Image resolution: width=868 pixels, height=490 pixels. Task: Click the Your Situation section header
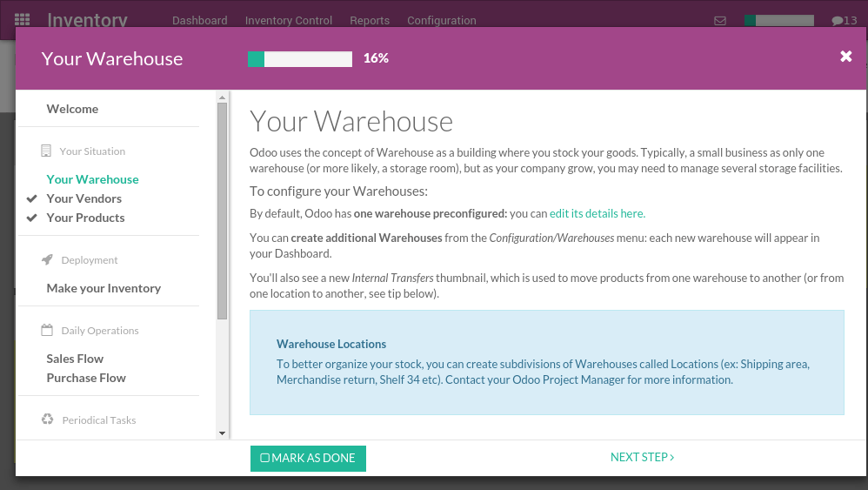coord(92,151)
